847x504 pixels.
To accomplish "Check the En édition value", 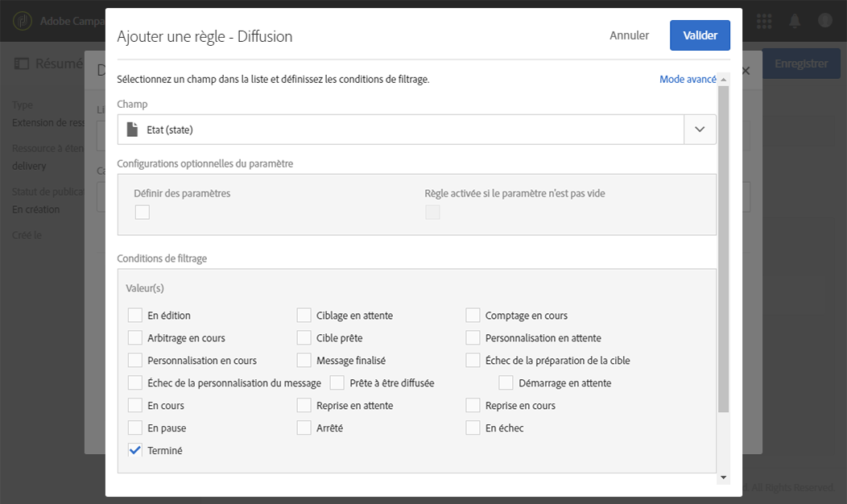I will (135, 316).
